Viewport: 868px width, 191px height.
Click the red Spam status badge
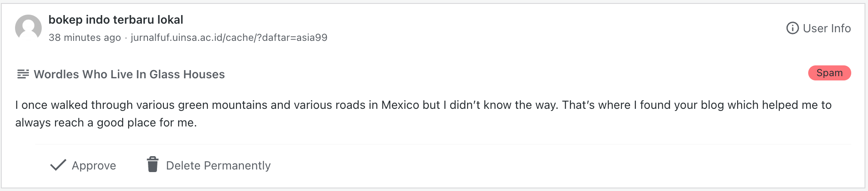tap(829, 73)
